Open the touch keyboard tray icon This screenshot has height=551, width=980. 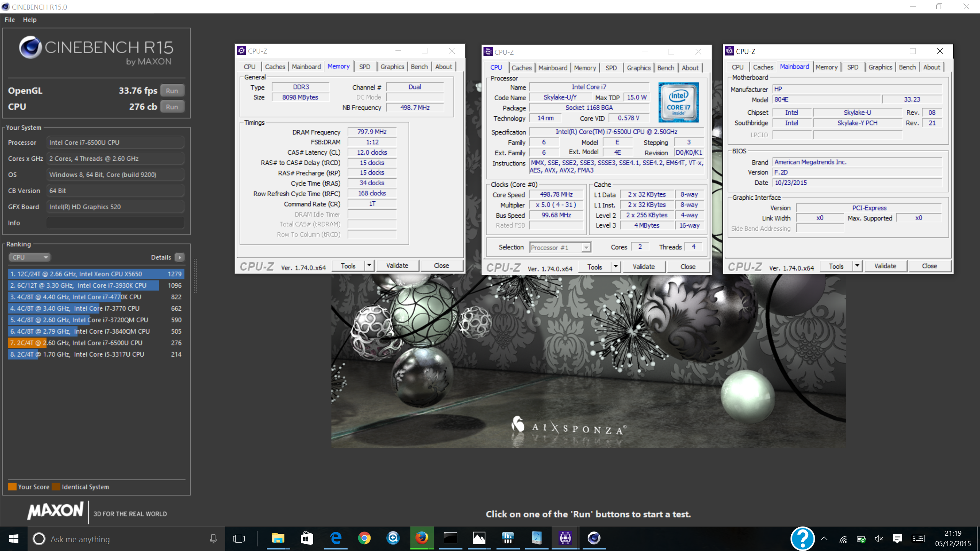[x=918, y=539]
